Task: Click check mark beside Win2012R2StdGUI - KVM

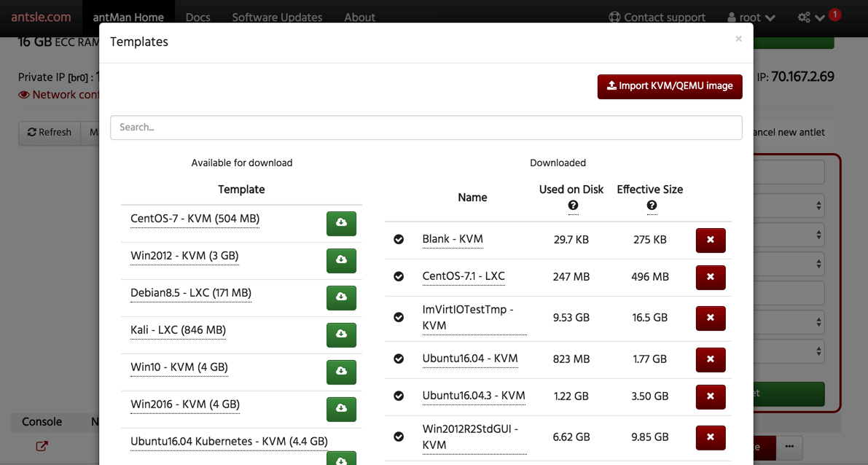Action: [399, 437]
